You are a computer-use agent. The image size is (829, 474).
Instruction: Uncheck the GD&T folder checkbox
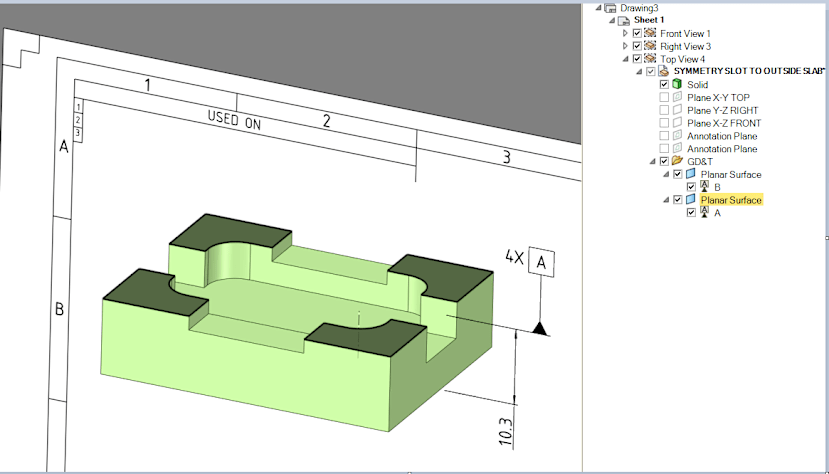coord(664,161)
